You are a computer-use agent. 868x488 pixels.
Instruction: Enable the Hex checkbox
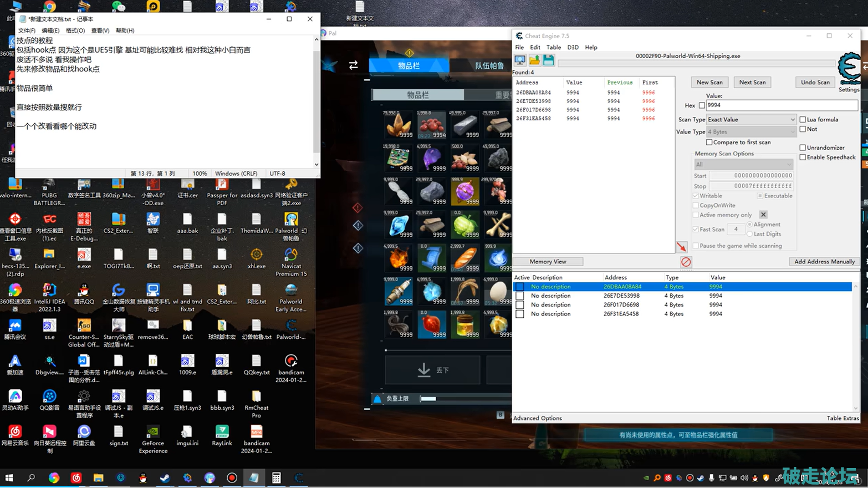point(702,105)
